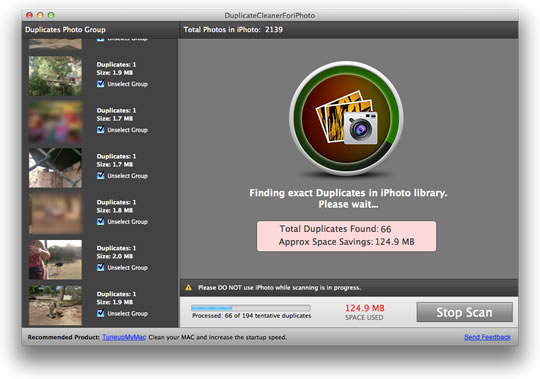Select the green trees photo thumbnail
The height and width of the screenshot is (379, 540).
pyautogui.click(x=55, y=76)
